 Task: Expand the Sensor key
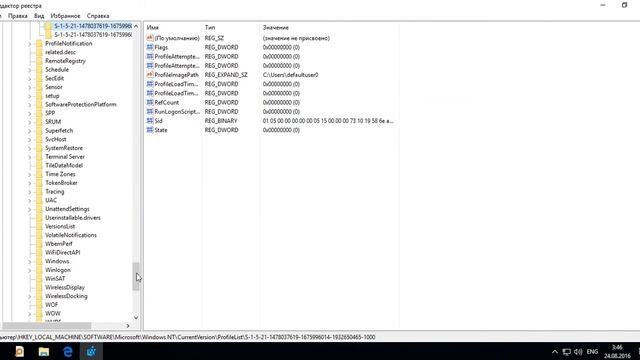tap(29, 87)
